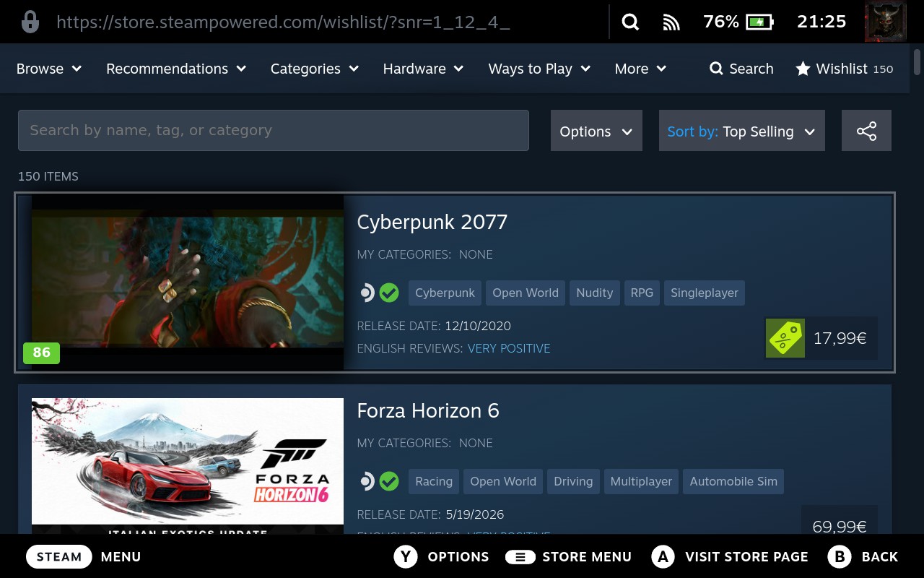Screen dimensions: 924x578
Task: Click the Forza Horizon 6 title
Action: [x=428, y=410]
